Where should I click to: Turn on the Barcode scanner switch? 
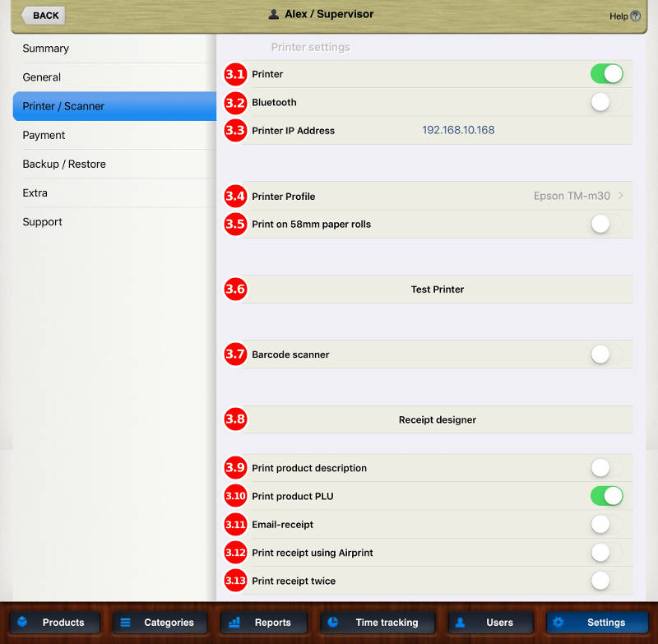[x=607, y=354]
